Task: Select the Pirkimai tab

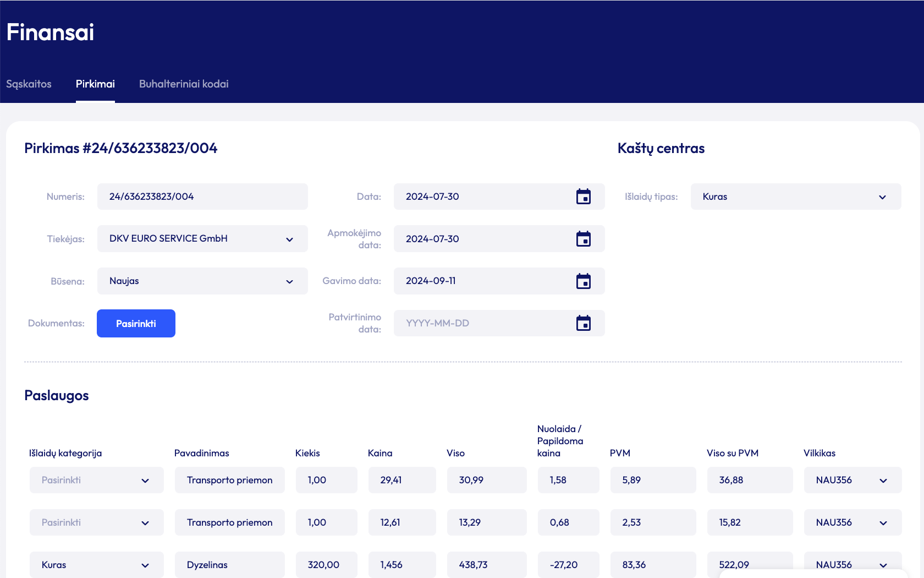Action: tap(95, 84)
